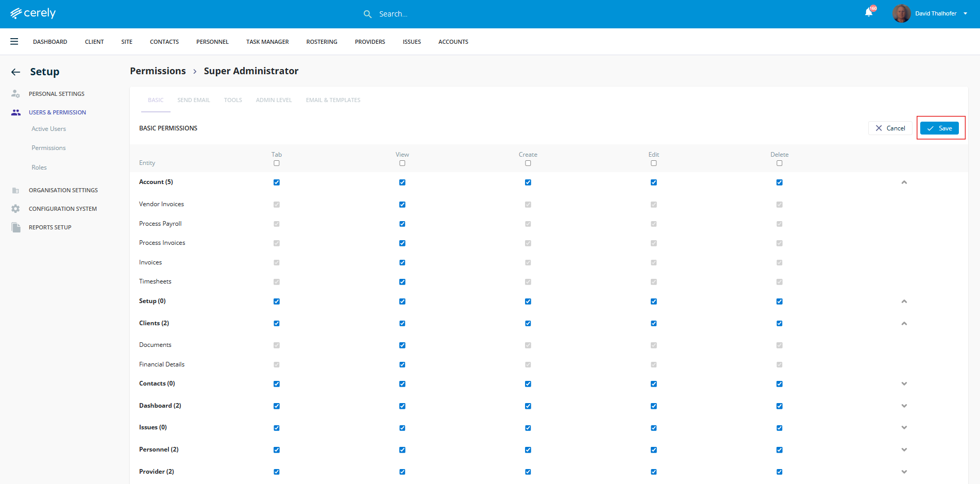The image size is (980, 484).
Task: Click the Configuration System gear icon
Action: coord(15,209)
